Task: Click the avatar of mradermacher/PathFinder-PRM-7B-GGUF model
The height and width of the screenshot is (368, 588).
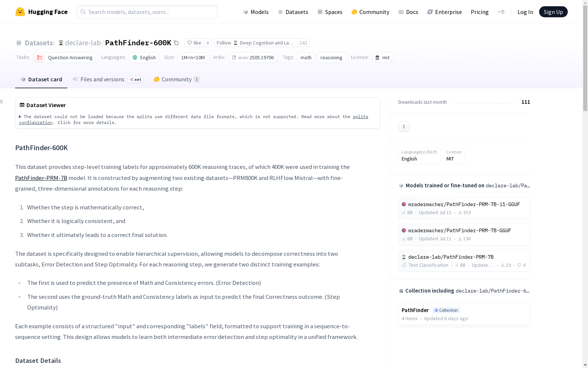Action: click(404, 230)
